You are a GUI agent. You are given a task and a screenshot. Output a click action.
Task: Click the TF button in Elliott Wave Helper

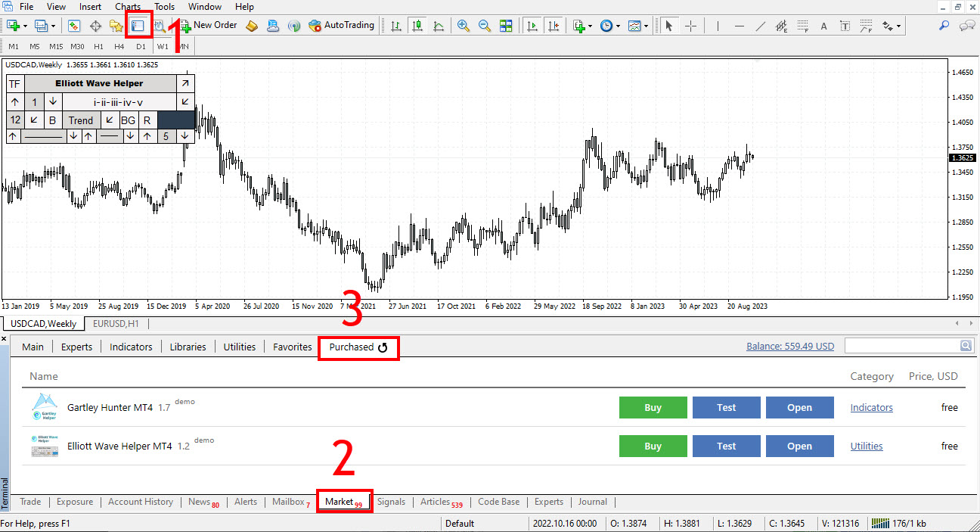pos(15,83)
